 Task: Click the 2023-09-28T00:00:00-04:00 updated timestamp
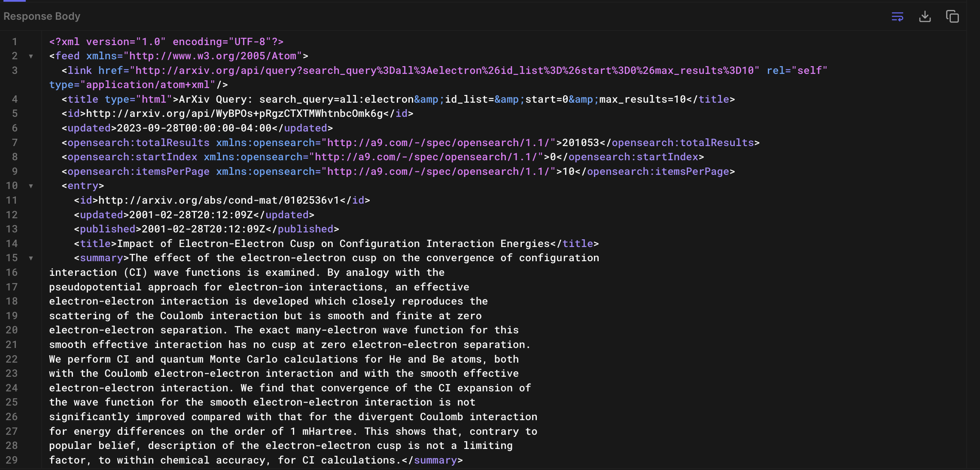coord(194,128)
